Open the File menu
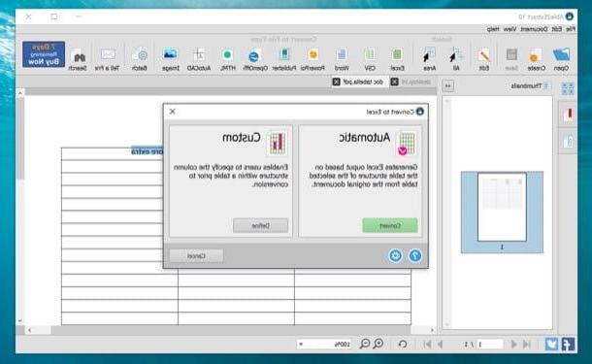This screenshot has height=364, width=592. point(571,29)
